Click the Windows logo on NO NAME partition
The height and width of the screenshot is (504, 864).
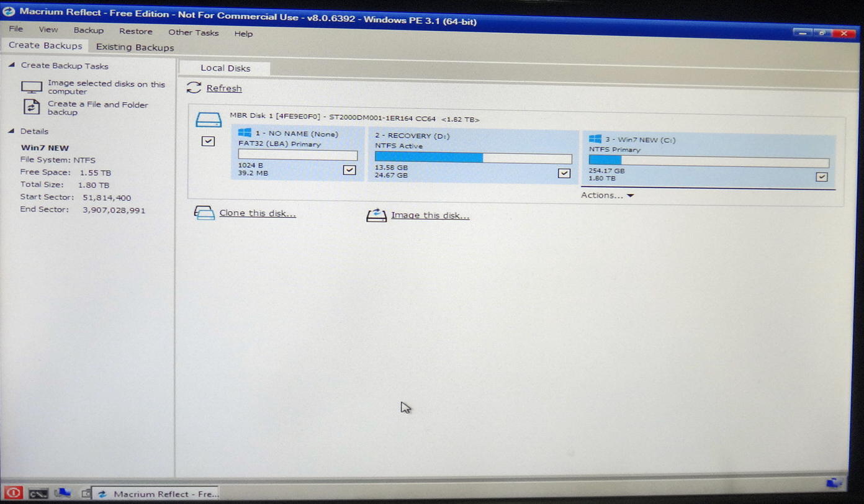point(245,133)
